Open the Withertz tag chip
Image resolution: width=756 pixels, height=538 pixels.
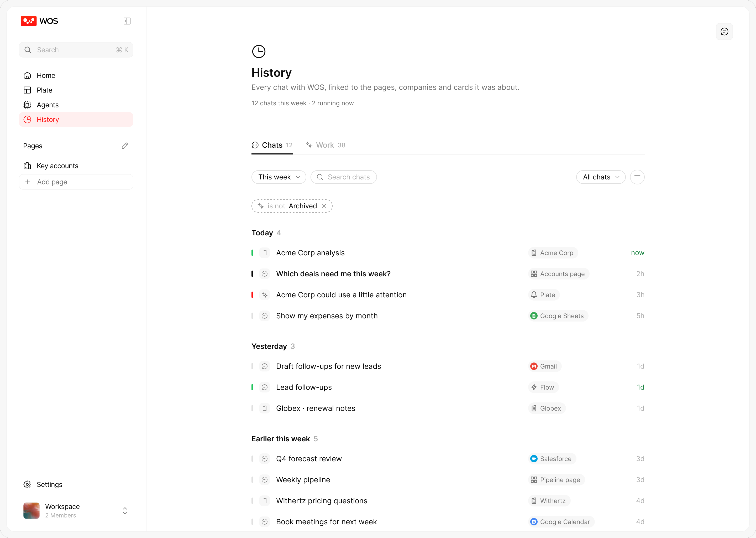(549, 500)
